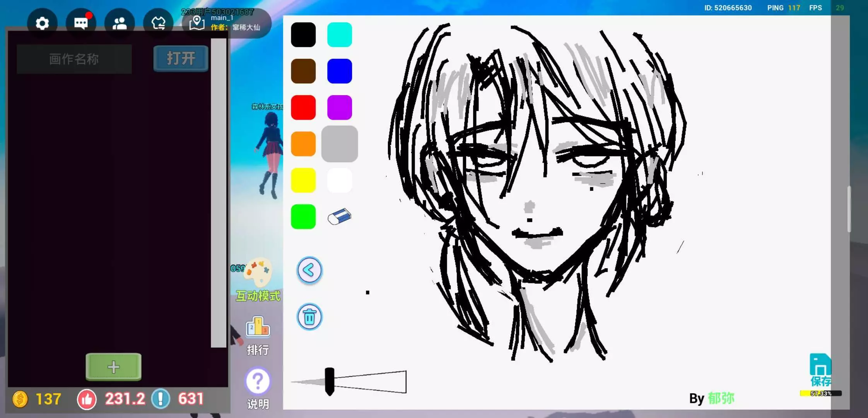Open the chat messages icon
This screenshot has height=418, width=868.
pyautogui.click(x=81, y=24)
